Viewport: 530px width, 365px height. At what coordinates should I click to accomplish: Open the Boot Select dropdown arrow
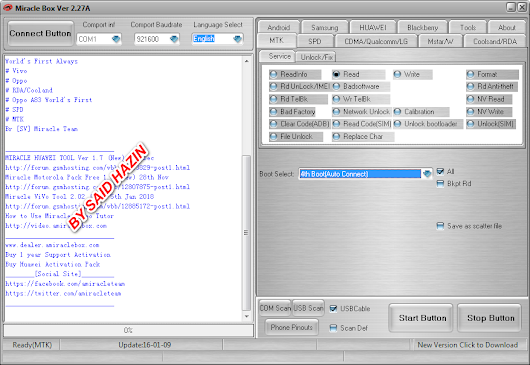(x=427, y=174)
